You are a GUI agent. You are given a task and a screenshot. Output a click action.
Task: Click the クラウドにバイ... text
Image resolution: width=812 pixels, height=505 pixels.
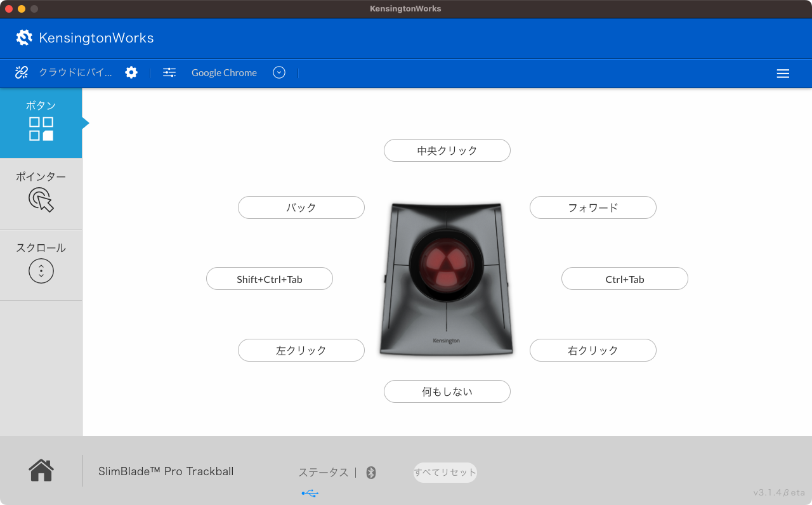click(x=75, y=72)
